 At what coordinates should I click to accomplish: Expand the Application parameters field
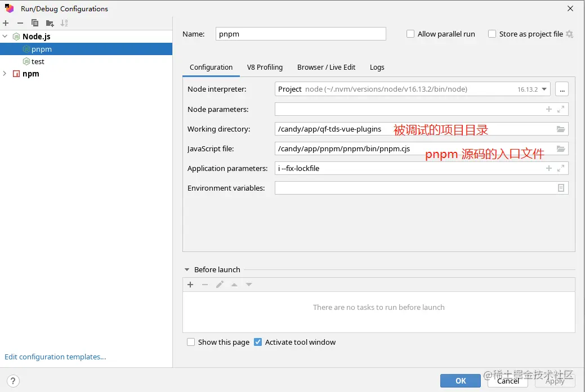(561, 168)
